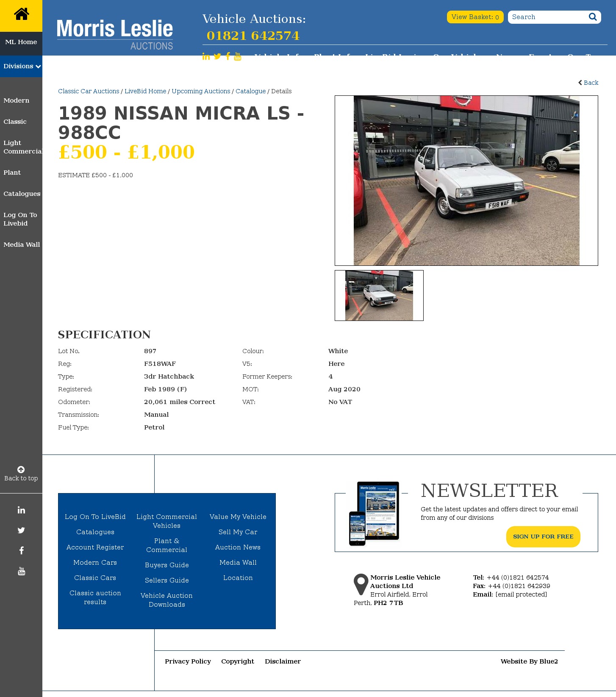The width and height of the screenshot is (616, 697).
Task: Select Plant in the sidebar menu
Action: click(12, 173)
